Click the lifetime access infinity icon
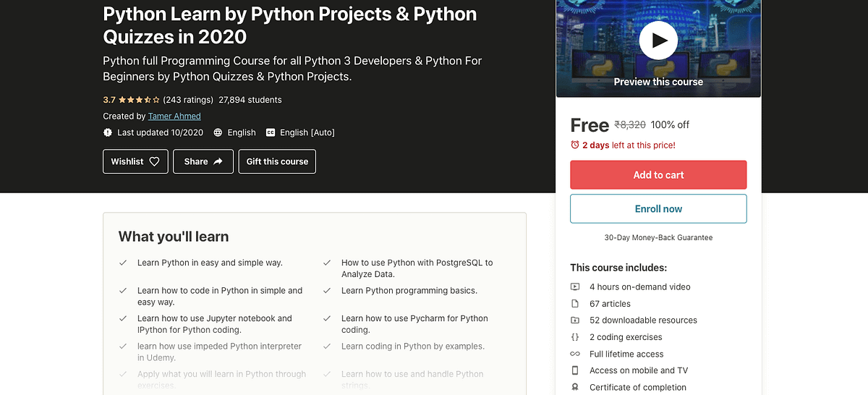This screenshot has height=395, width=868. (575, 354)
